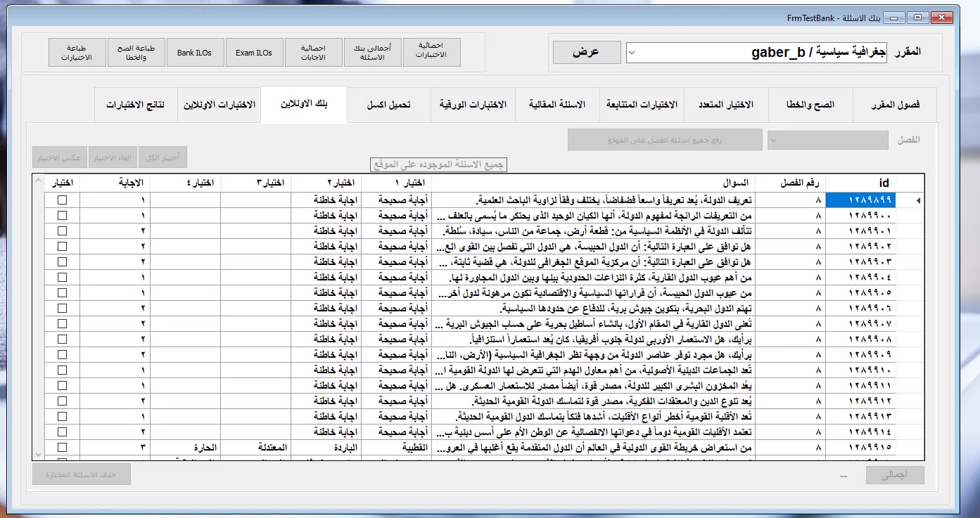
Task: Click رفع جميع اسئلة الفصل على الموقع button
Action: [x=665, y=140]
